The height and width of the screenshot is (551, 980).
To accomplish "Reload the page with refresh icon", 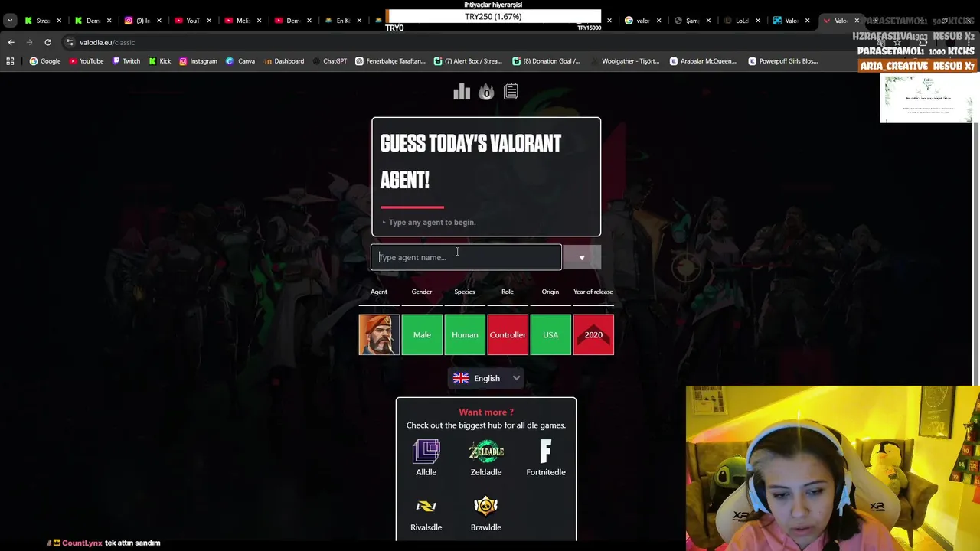I will (47, 42).
